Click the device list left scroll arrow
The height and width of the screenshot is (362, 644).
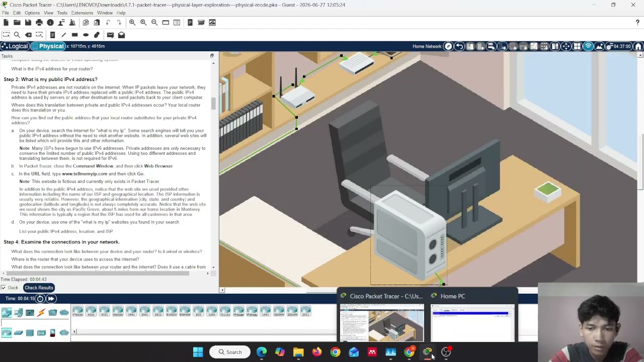(74, 331)
